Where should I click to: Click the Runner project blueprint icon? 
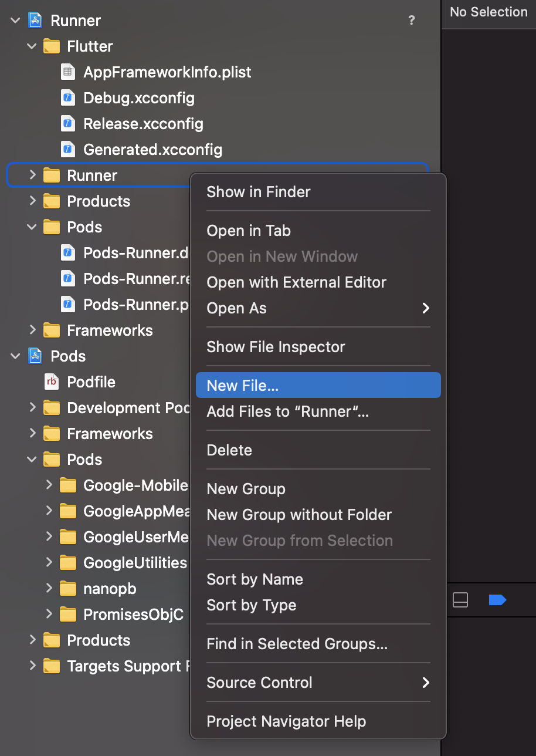(36, 21)
